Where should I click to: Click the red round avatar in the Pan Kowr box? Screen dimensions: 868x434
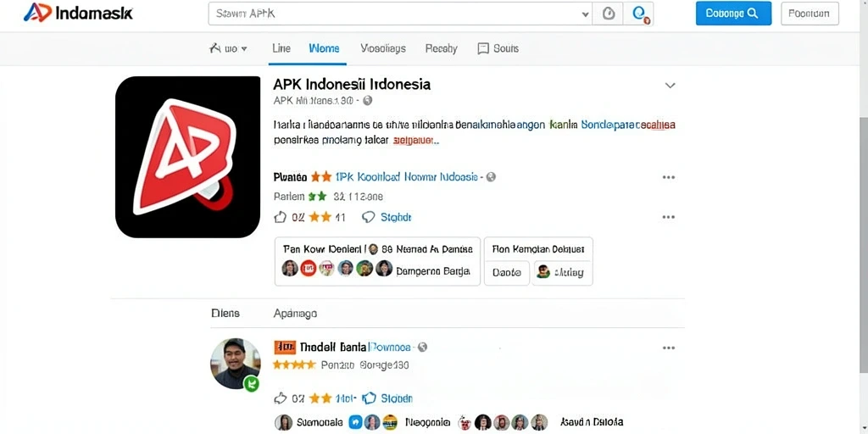click(x=309, y=269)
